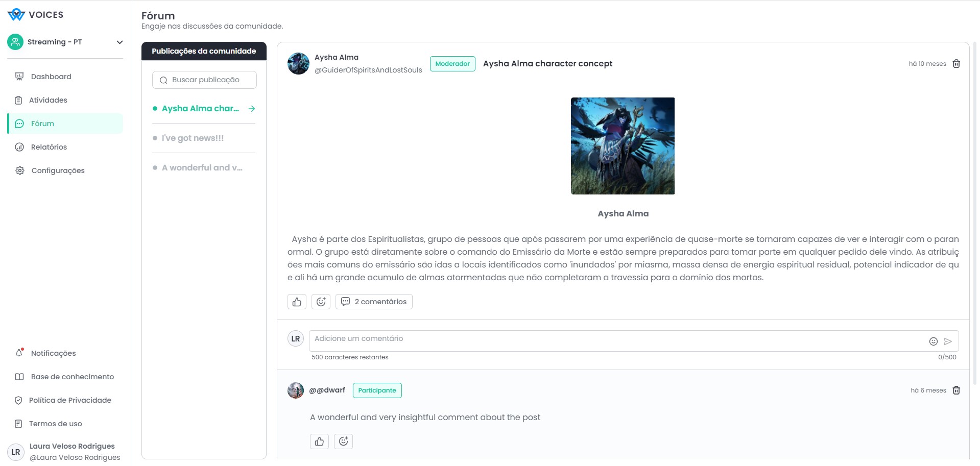
Task: Like the Aysha Alma post
Action: pyautogui.click(x=297, y=302)
